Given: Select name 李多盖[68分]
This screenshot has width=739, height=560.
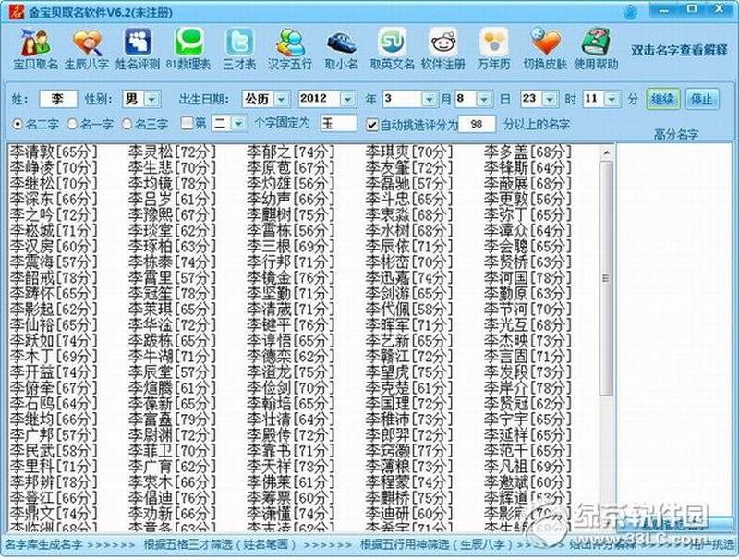Looking at the screenshot, I should 527,152.
